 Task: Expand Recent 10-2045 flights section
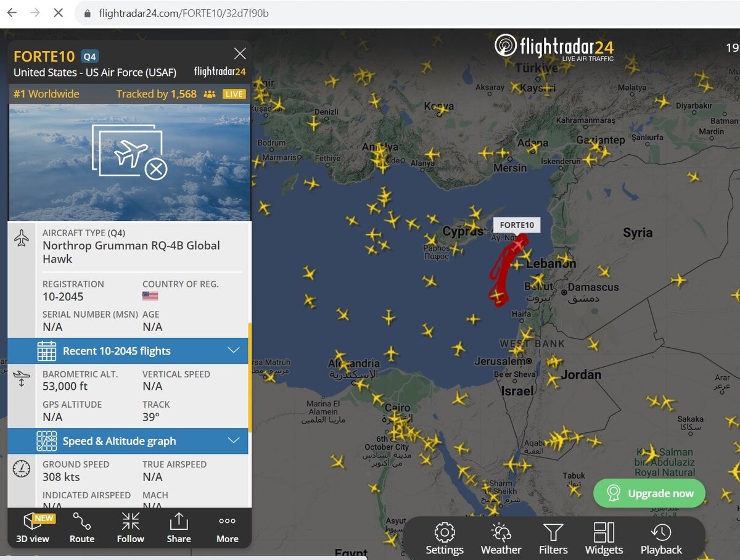pyautogui.click(x=128, y=351)
